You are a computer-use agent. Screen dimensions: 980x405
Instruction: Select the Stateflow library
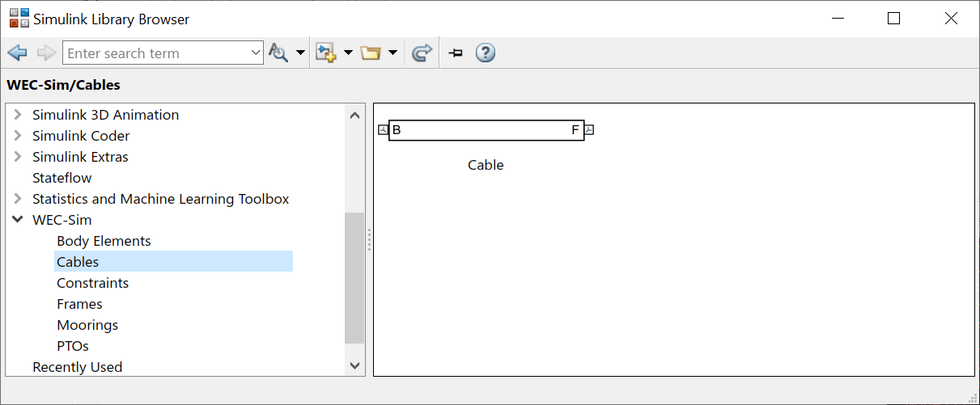click(62, 178)
